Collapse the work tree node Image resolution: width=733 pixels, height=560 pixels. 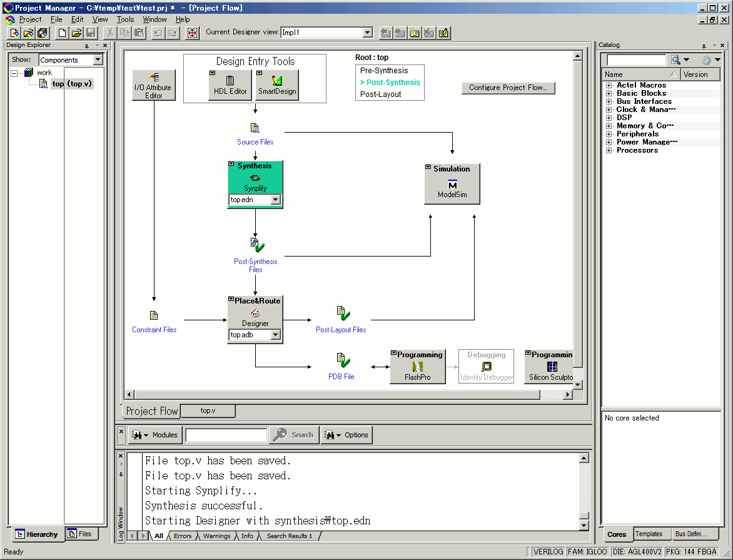pos(14,73)
